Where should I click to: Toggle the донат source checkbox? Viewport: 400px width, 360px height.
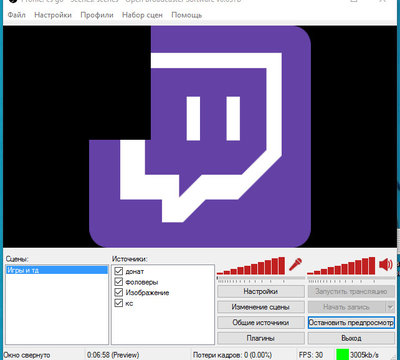[119, 271]
